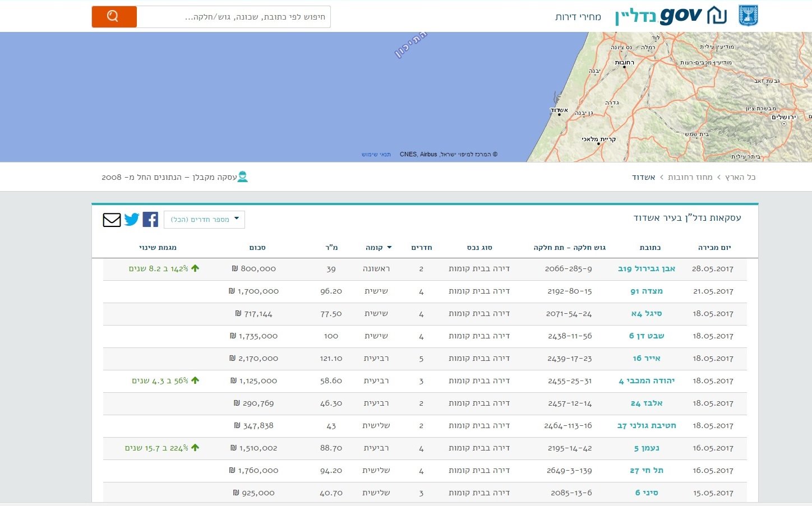Click the Israel state emblem
This screenshot has width=812, height=506.
tap(748, 15)
